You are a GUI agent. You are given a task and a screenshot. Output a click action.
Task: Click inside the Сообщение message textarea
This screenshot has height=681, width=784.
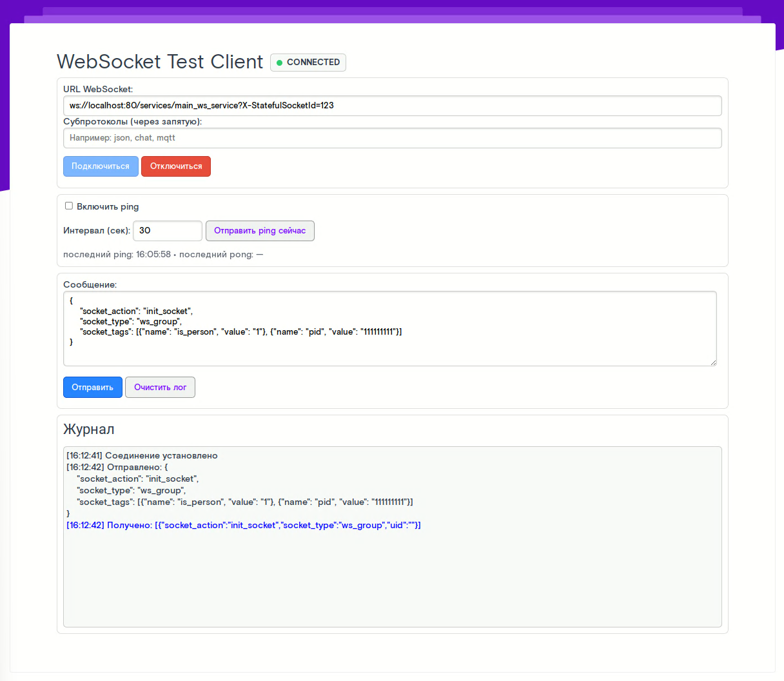[389, 348]
